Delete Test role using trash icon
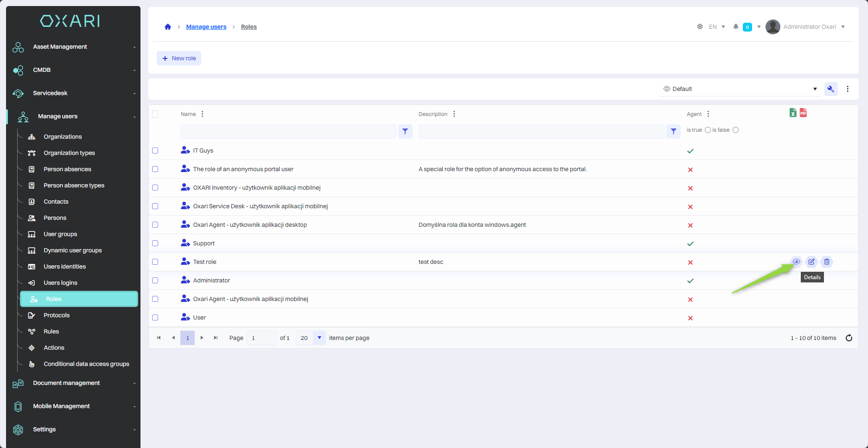Image resolution: width=868 pixels, height=448 pixels. coord(827,262)
